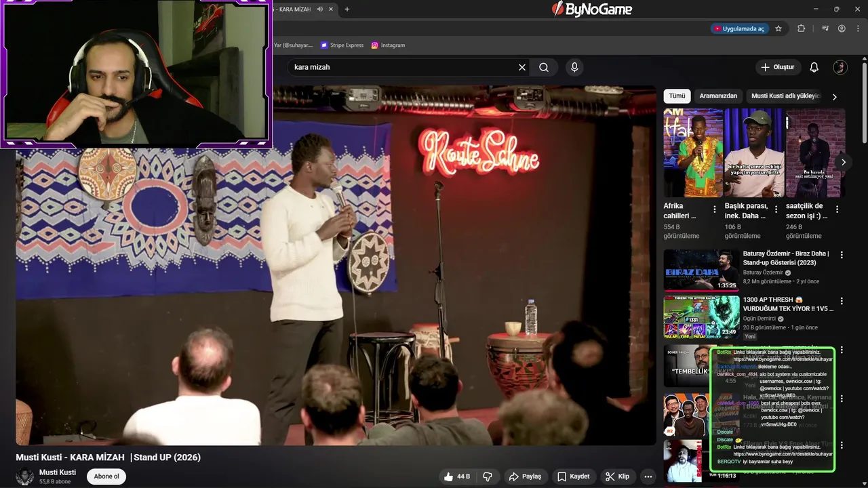Image resolution: width=868 pixels, height=488 pixels.
Task: Open the Musti Kusti channel name link
Action: pos(58,472)
